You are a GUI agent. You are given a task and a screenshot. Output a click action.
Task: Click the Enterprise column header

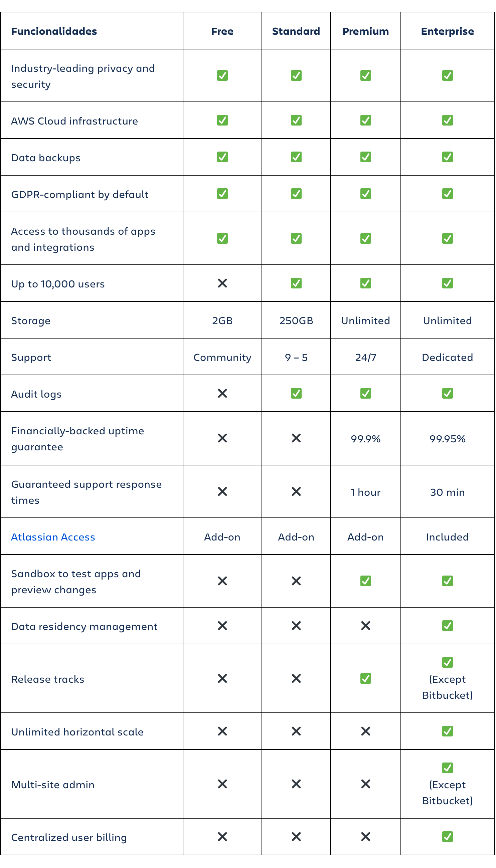click(447, 31)
